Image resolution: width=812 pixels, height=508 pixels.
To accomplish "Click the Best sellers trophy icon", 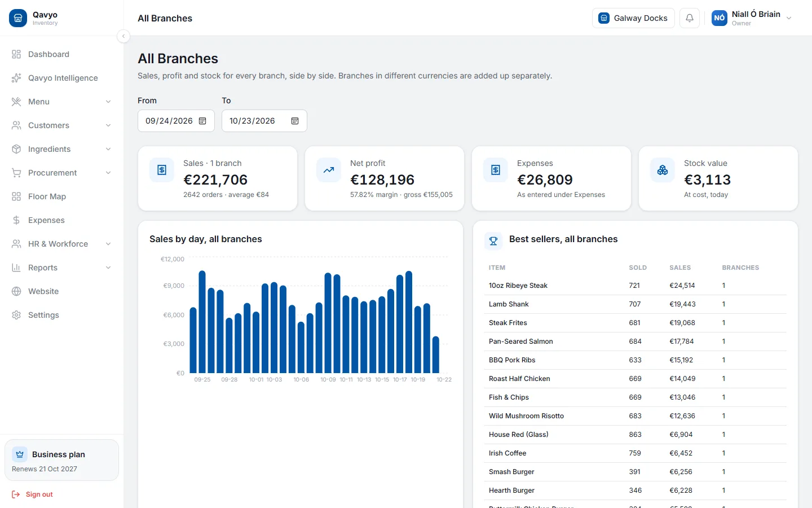I will pyautogui.click(x=493, y=241).
